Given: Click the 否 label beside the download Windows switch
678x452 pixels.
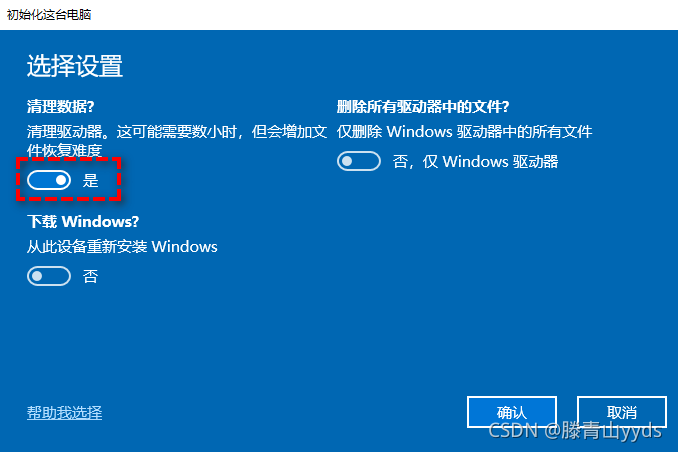Looking at the screenshot, I should 90,276.
